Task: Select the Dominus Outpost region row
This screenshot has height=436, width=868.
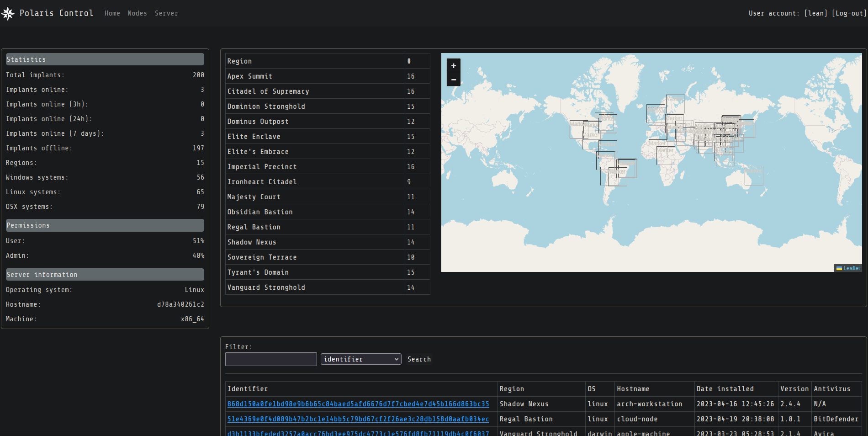Action: (328, 122)
